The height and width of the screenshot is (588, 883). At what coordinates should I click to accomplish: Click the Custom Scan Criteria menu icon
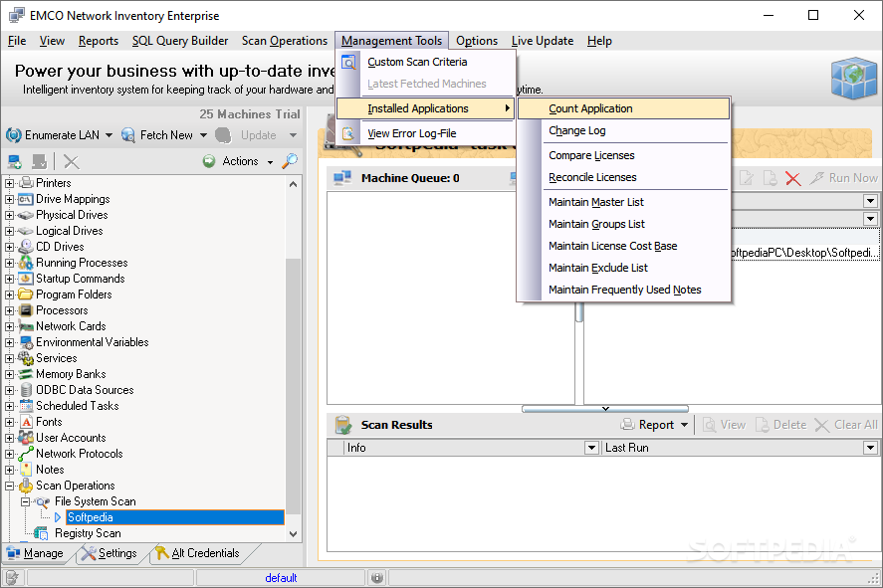point(348,62)
